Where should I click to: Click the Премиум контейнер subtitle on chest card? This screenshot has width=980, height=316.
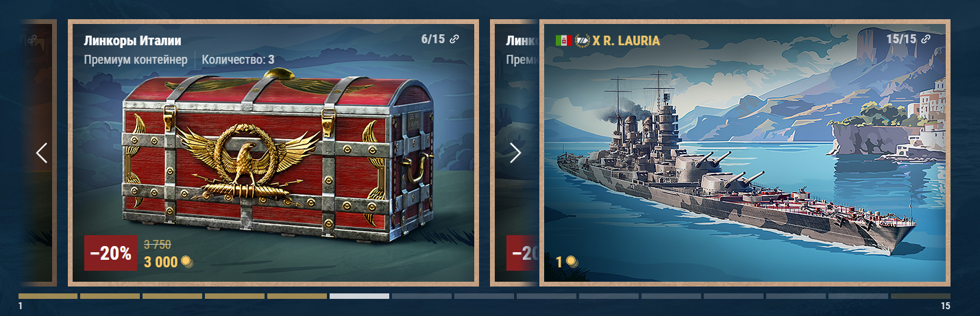(136, 60)
